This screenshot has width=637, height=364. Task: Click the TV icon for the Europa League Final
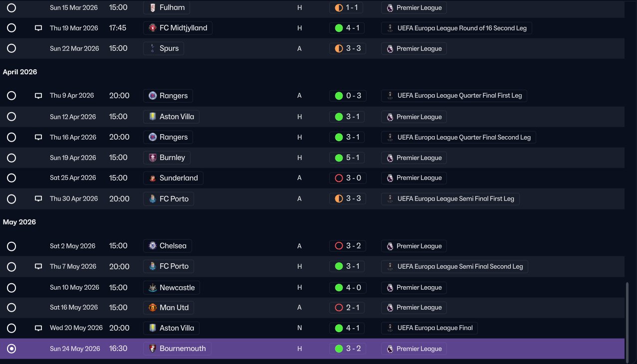click(38, 328)
